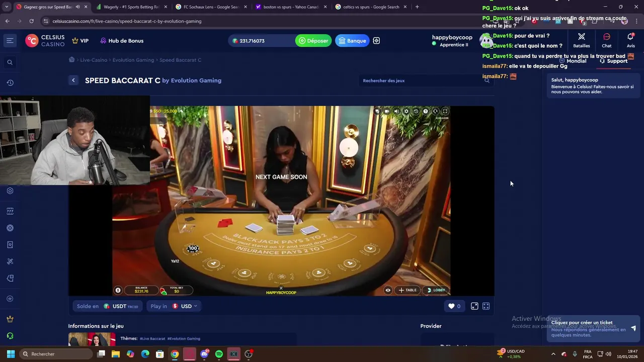This screenshot has height=362, width=644.
Task: Open the crown icon in left sidebar
Action: pyautogui.click(x=10, y=319)
